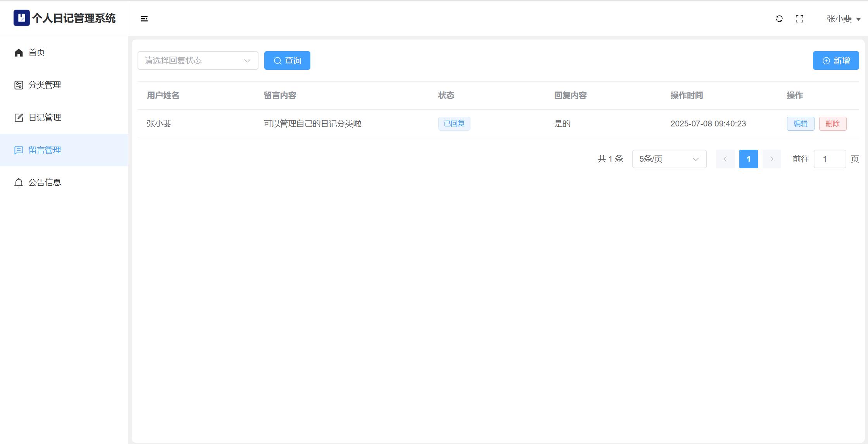
Task: Click the 公告信息 bell icon
Action: (x=19, y=183)
